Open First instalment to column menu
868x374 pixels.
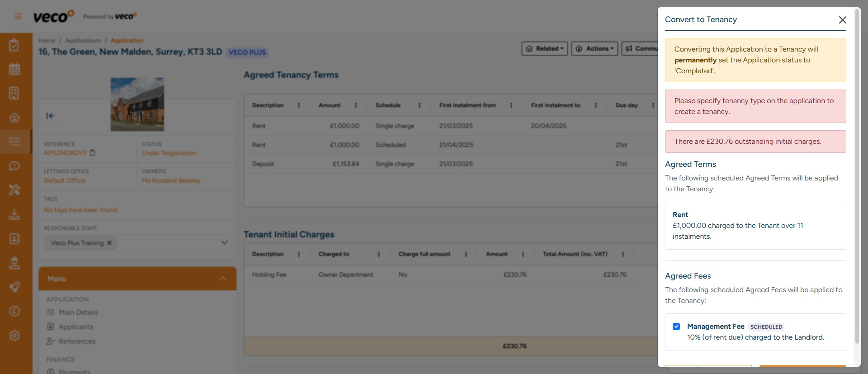tap(596, 105)
